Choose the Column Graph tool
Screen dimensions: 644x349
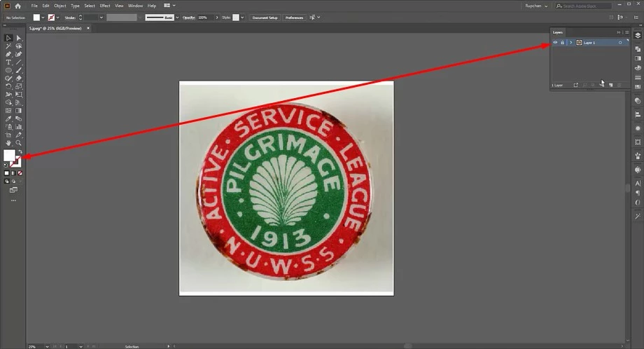pyautogui.click(x=18, y=127)
